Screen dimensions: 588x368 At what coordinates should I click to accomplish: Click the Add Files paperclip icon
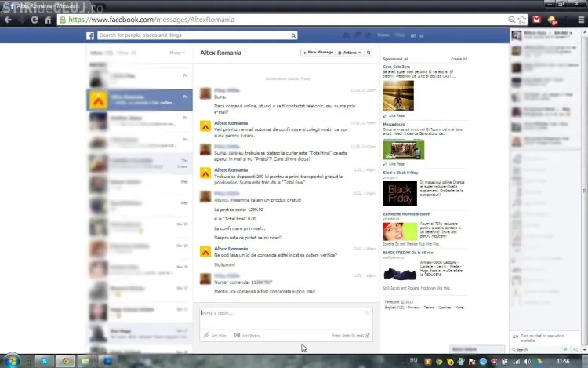(205, 336)
